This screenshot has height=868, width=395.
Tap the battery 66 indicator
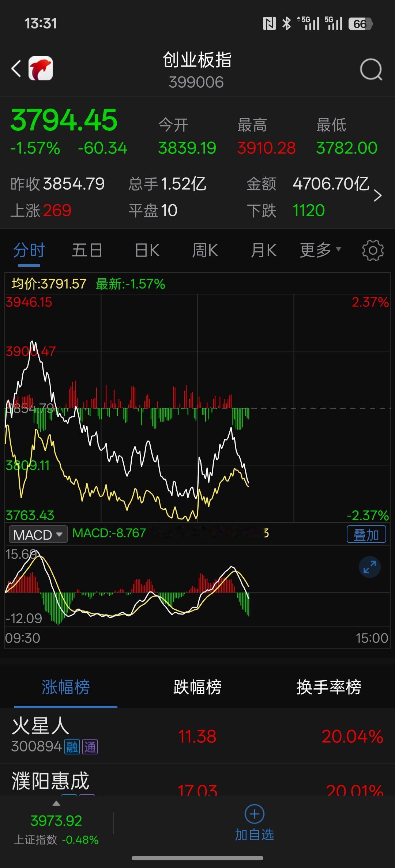coord(360,24)
